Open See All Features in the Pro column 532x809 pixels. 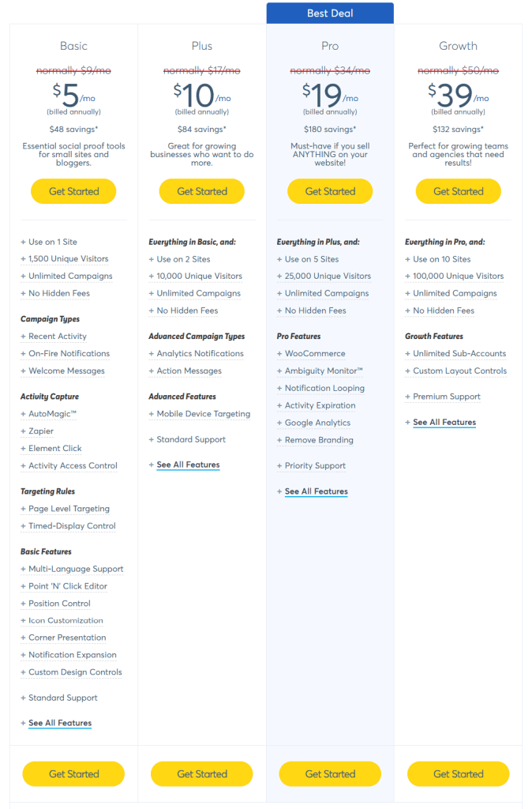point(316,491)
